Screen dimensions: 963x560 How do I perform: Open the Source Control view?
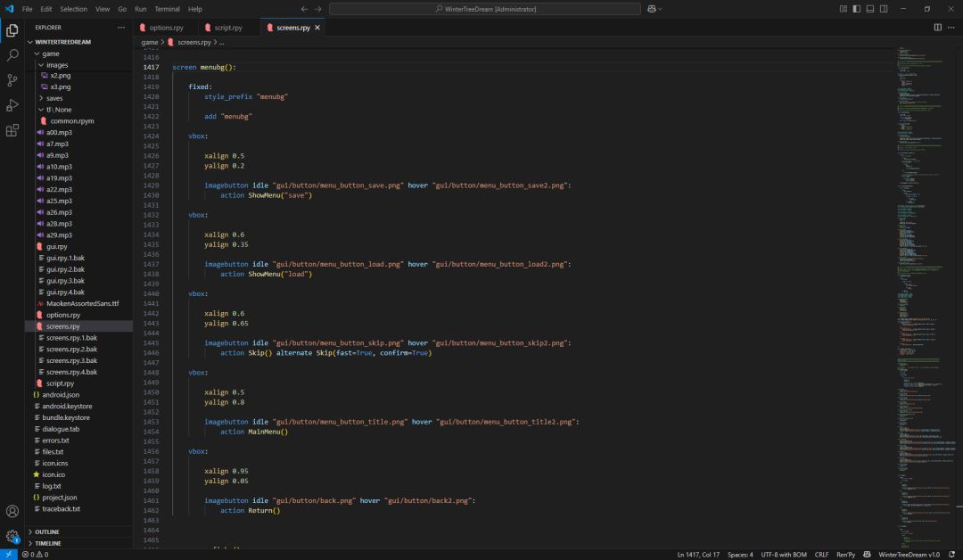click(x=12, y=80)
